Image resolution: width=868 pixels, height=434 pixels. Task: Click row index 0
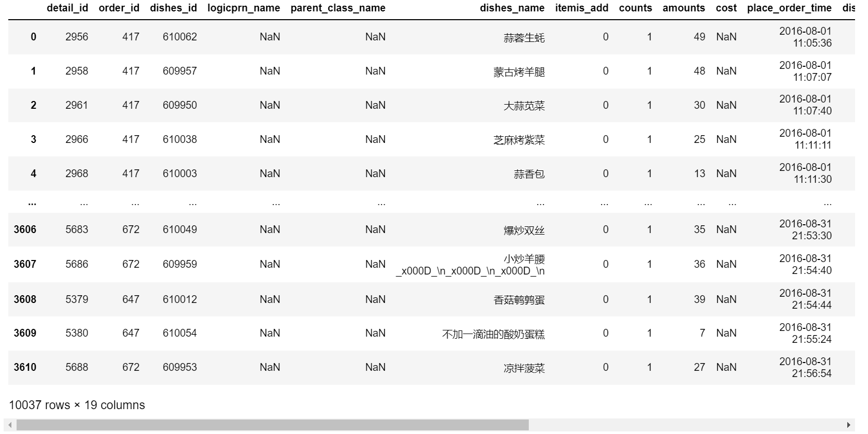(34, 37)
